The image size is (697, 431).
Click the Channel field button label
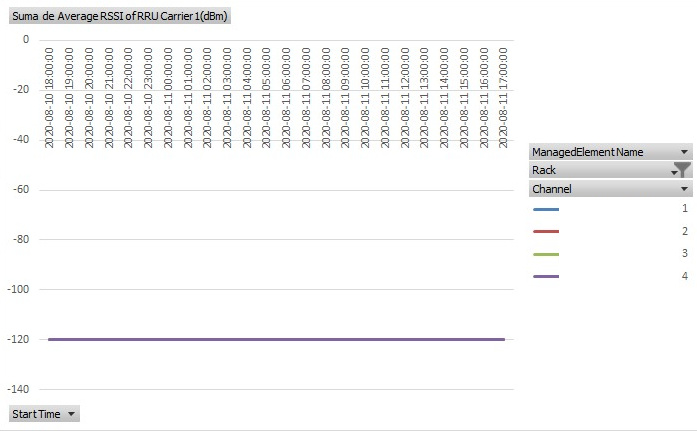click(552, 189)
